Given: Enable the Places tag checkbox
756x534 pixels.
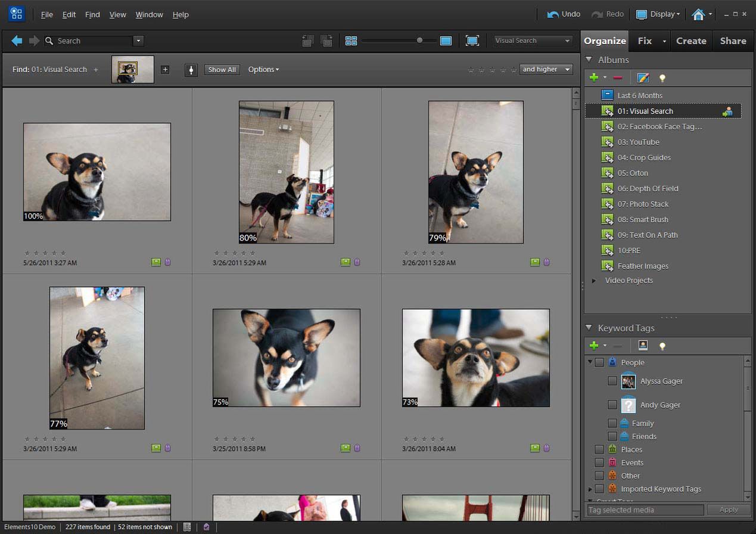Looking at the screenshot, I should pos(600,449).
